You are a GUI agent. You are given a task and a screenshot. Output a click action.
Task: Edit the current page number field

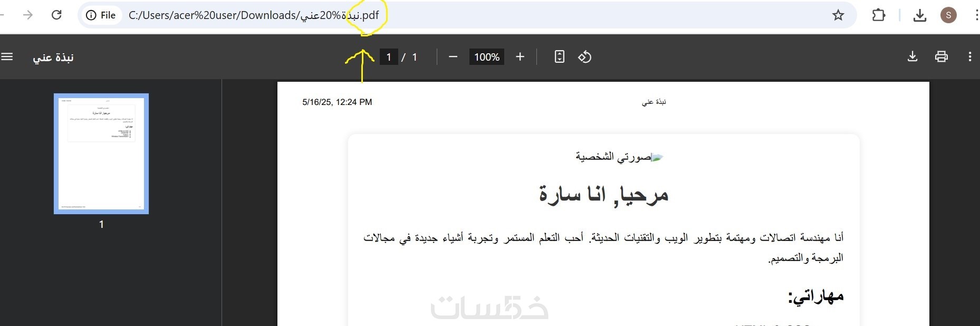click(x=389, y=57)
